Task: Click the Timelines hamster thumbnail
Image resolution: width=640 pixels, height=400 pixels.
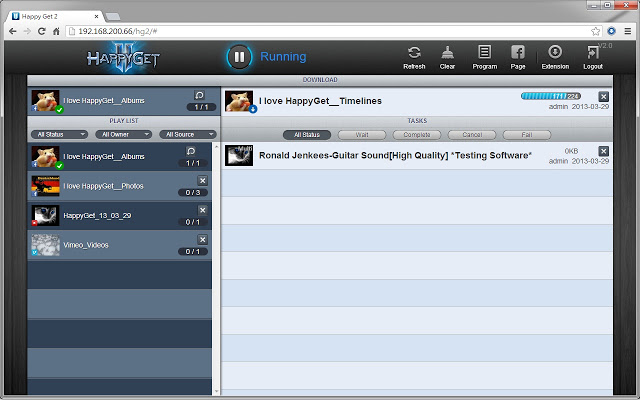Action: click(x=239, y=101)
